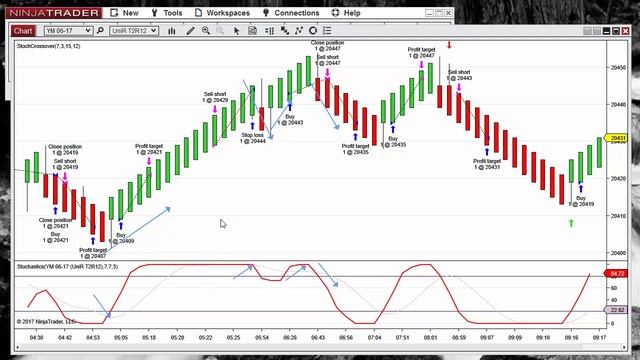Click the 20400 price axis label
Screen dimensions: 640x360
[618, 253]
